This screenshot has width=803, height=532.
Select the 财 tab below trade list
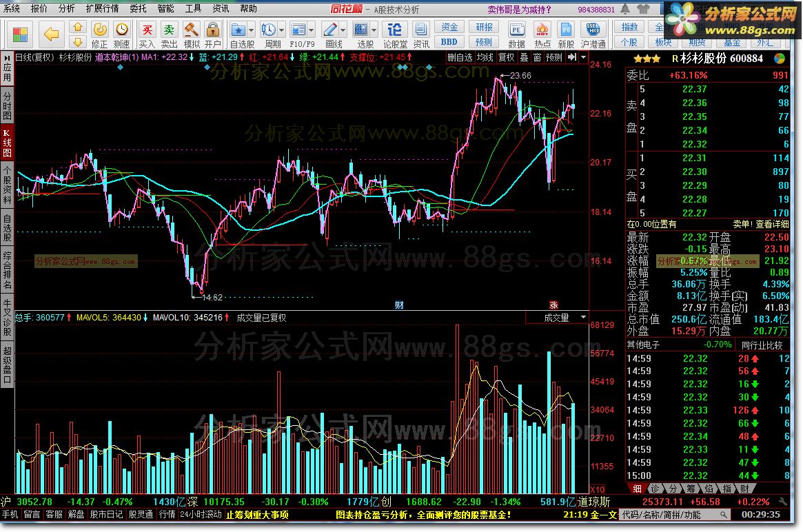744,489
